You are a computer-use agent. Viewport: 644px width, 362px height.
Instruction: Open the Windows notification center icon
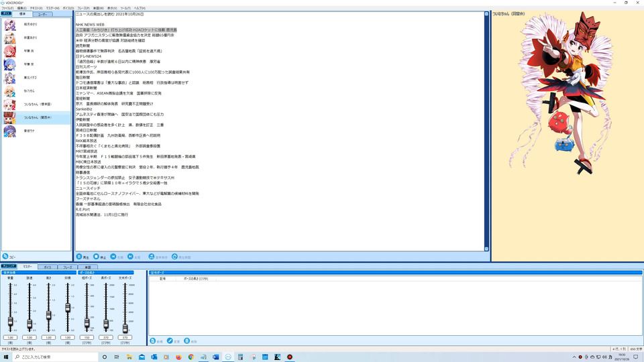(636, 357)
